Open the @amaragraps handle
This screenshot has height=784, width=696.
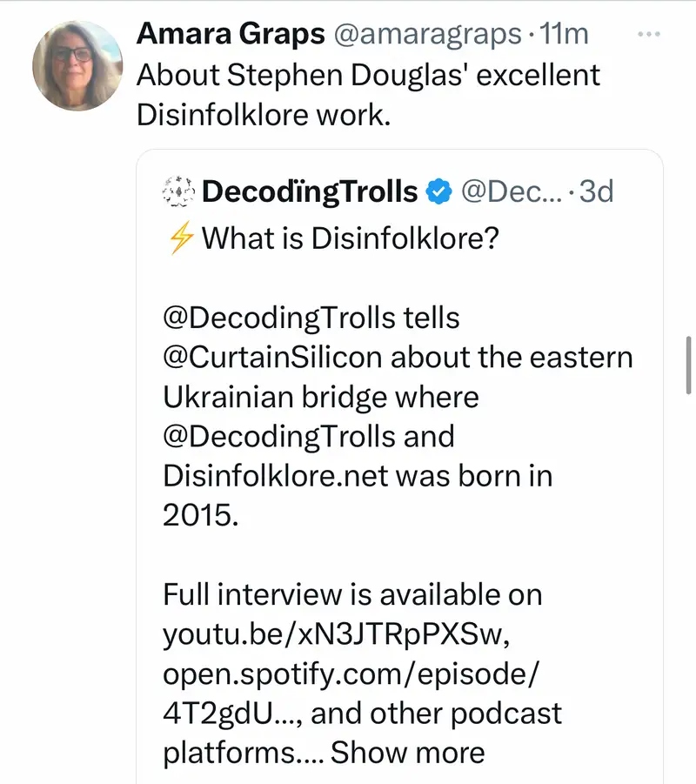coord(423,34)
